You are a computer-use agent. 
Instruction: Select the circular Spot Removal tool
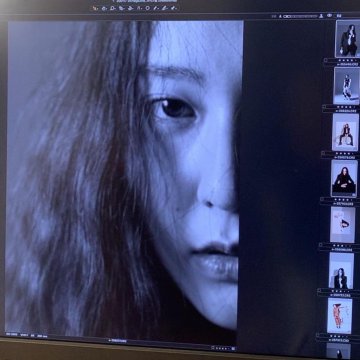pos(147,8)
